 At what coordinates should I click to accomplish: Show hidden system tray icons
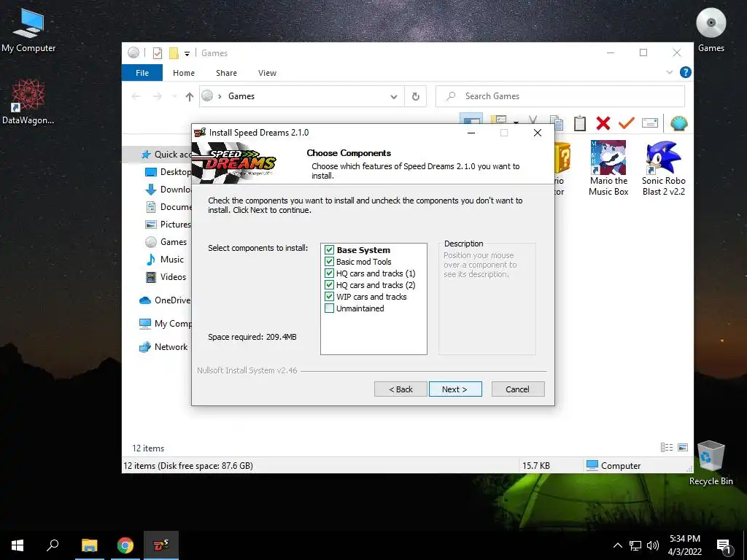point(617,545)
